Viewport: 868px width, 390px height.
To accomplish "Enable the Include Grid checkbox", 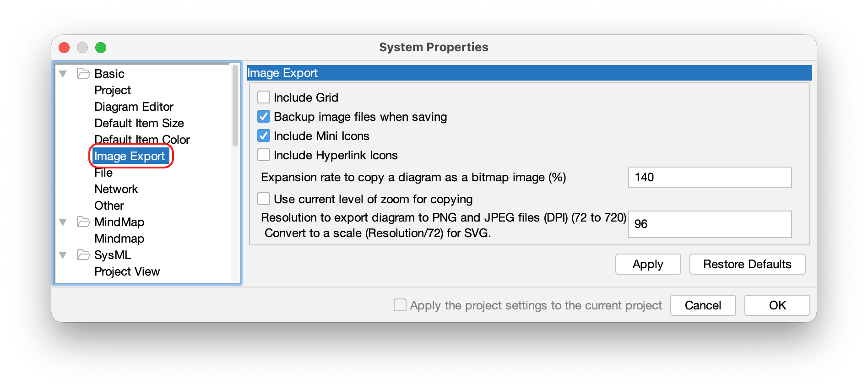I will 263,97.
